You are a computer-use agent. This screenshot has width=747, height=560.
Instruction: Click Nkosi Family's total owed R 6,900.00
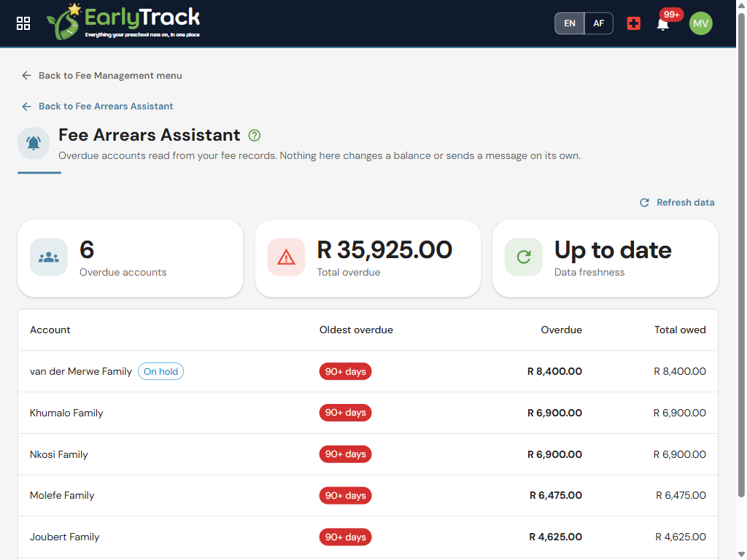click(679, 454)
